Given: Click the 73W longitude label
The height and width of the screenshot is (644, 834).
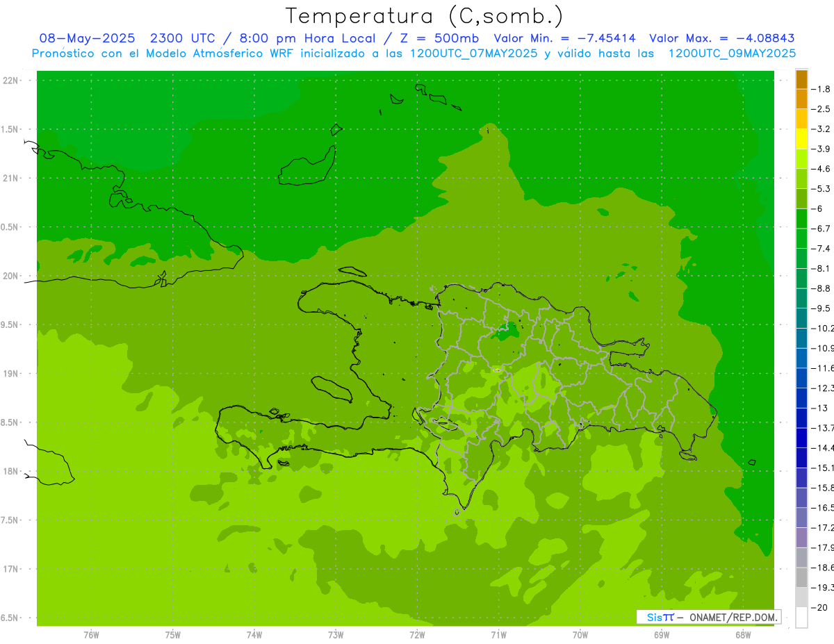Looking at the screenshot, I should pyautogui.click(x=336, y=635).
